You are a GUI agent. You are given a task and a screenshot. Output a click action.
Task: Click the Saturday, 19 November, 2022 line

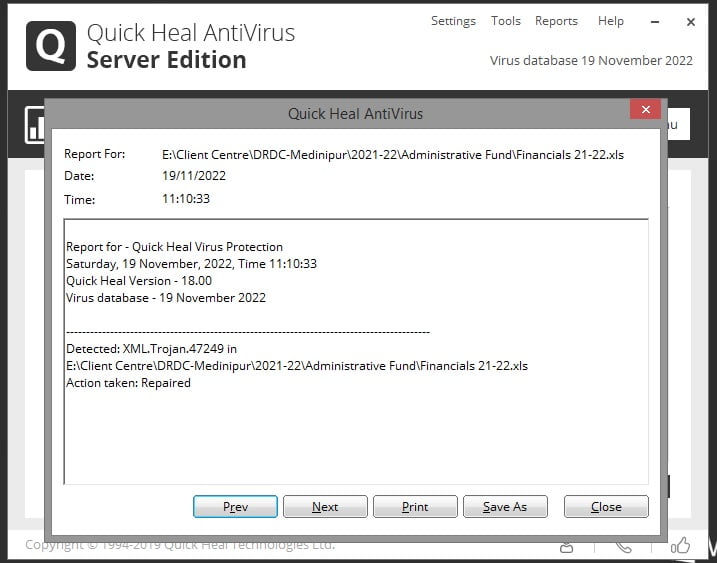(191, 264)
